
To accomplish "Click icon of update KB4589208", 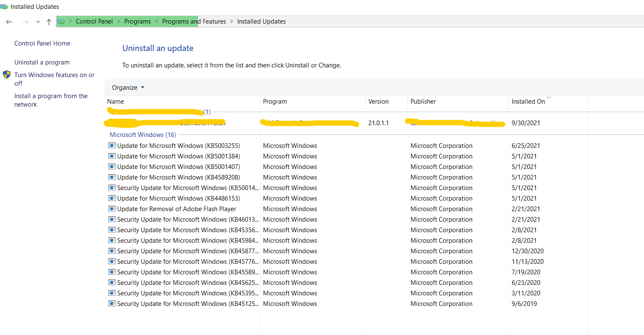I will (112, 177).
